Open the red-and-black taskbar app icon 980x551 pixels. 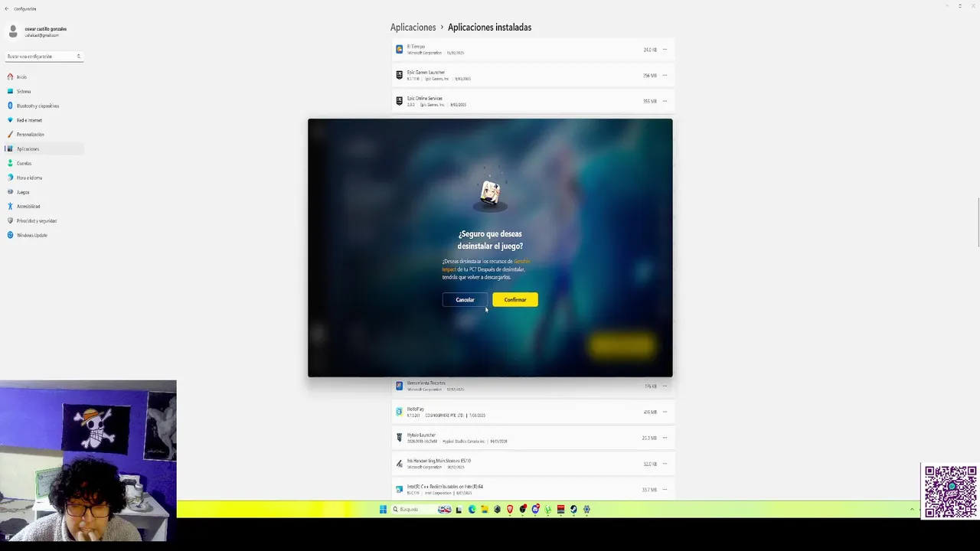tap(560, 509)
